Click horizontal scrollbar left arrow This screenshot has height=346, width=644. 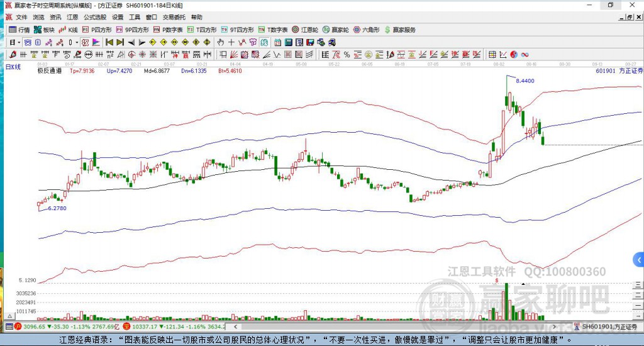pyautogui.click(x=235, y=326)
